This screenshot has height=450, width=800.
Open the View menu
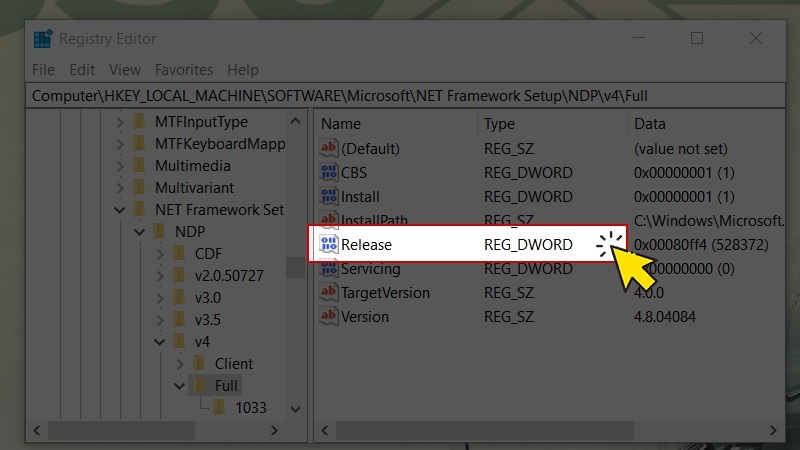(x=125, y=70)
